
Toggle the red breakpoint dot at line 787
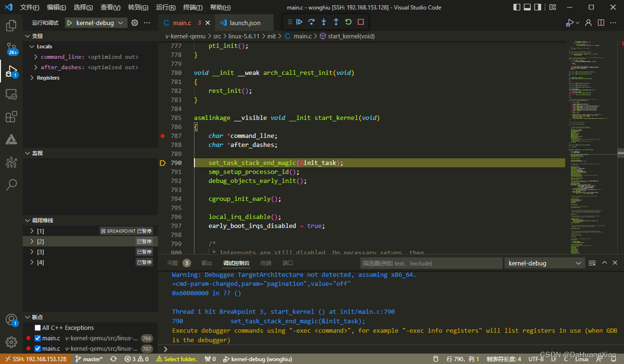coord(163,136)
